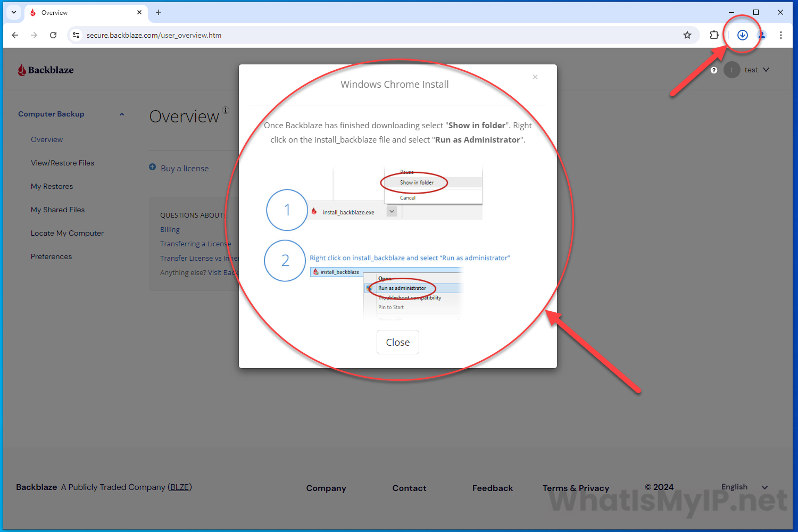The height and width of the screenshot is (532, 798).
Task: Click the plus icon beside Buy a license
Action: 153,167
